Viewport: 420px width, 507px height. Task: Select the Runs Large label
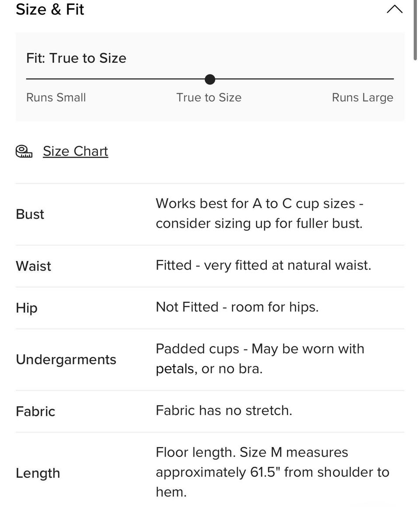[362, 97]
